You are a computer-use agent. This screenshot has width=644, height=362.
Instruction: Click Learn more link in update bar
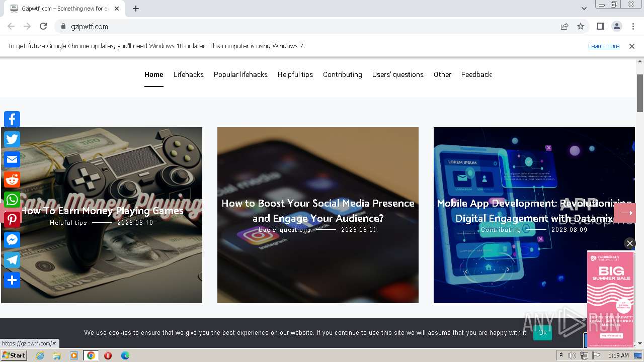(x=604, y=46)
